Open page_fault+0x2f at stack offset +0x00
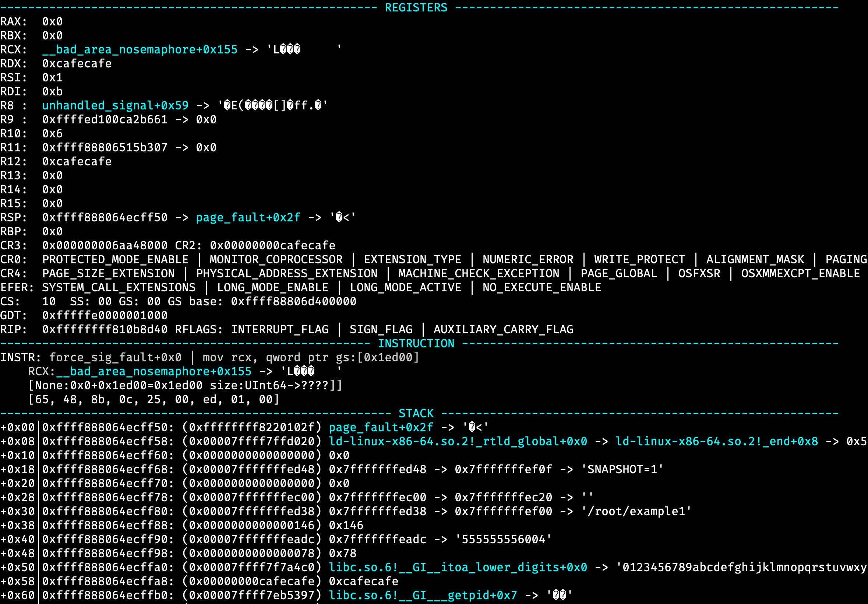The width and height of the screenshot is (868, 604). (380, 427)
